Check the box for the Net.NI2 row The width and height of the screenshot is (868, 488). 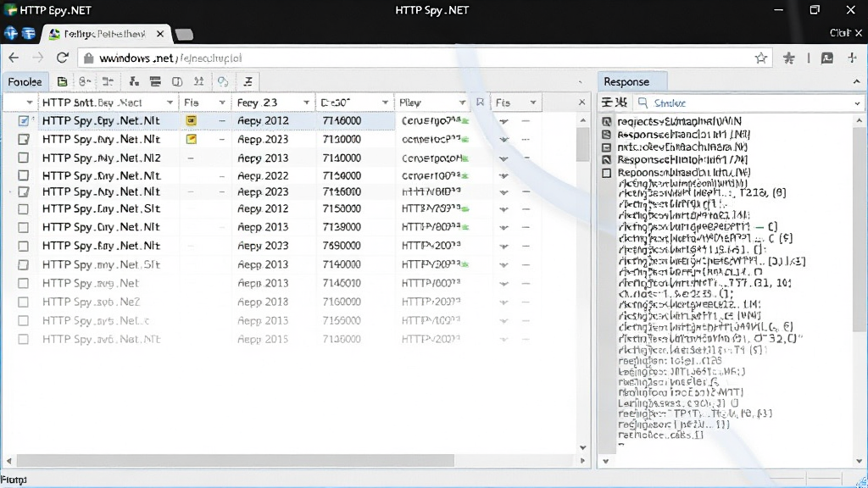23,158
